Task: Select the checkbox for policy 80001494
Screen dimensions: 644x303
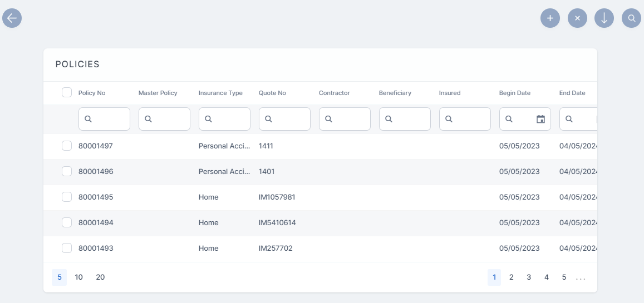Action: 67,222
